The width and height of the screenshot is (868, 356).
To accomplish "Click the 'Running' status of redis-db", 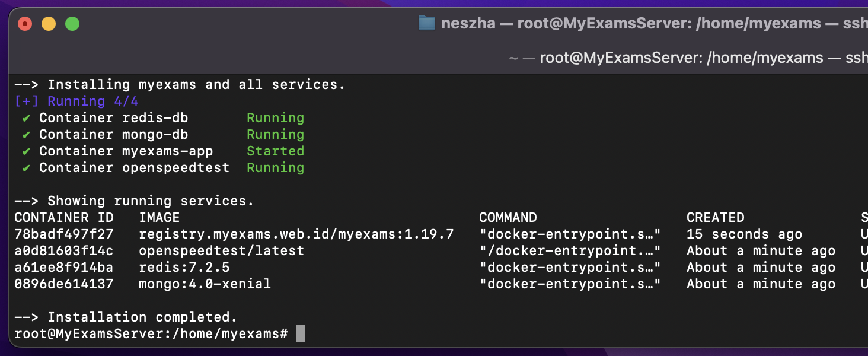I will (276, 118).
